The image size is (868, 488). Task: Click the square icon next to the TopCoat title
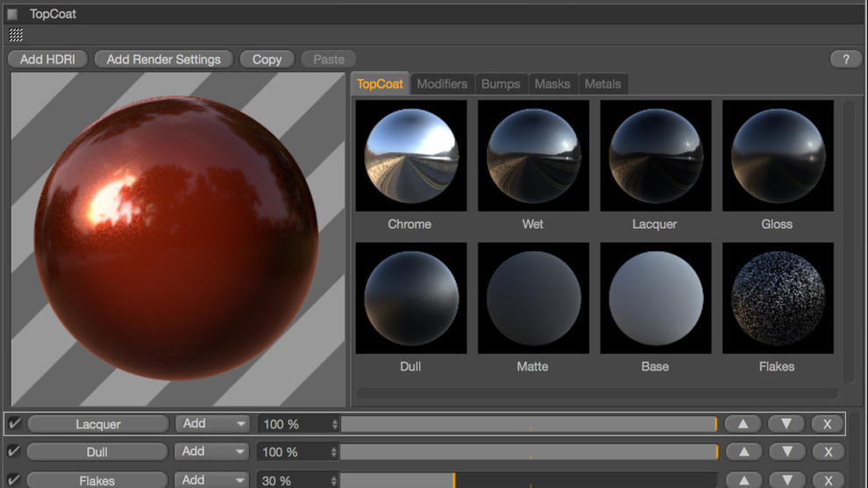pos(12,14)
